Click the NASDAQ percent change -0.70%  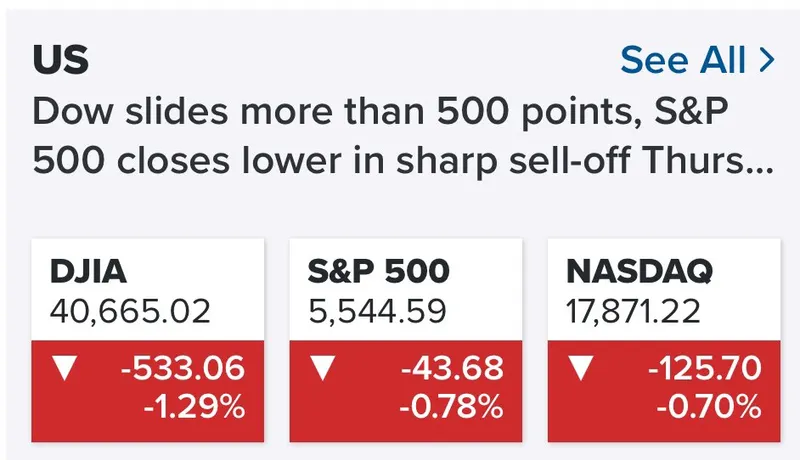(709, 409)
